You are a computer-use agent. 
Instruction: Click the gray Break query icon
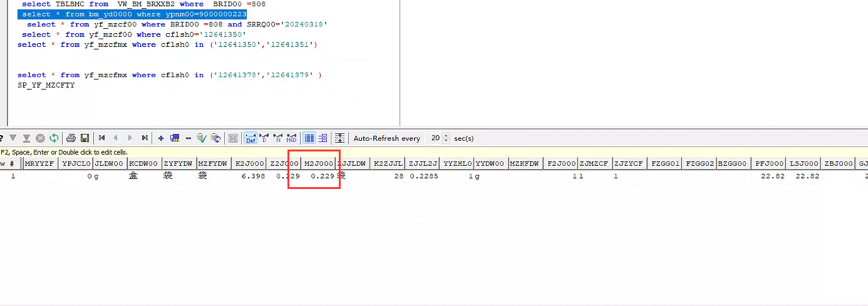(40, 138)
